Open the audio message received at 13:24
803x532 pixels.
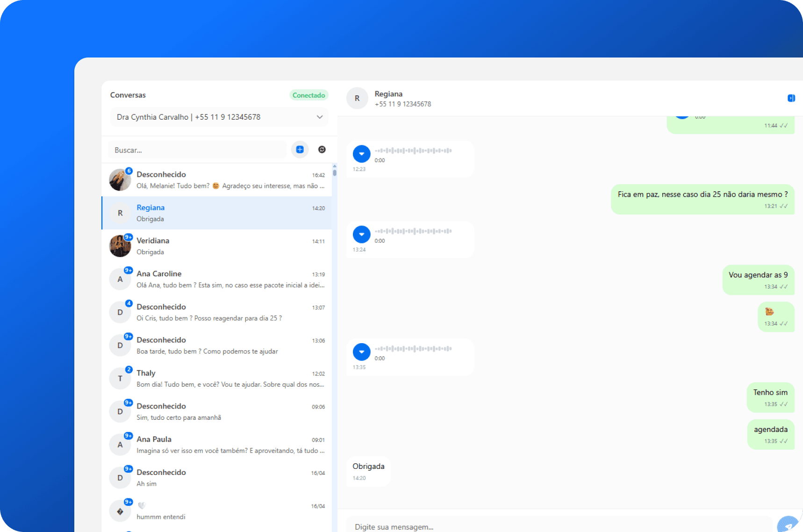point(361,234)
